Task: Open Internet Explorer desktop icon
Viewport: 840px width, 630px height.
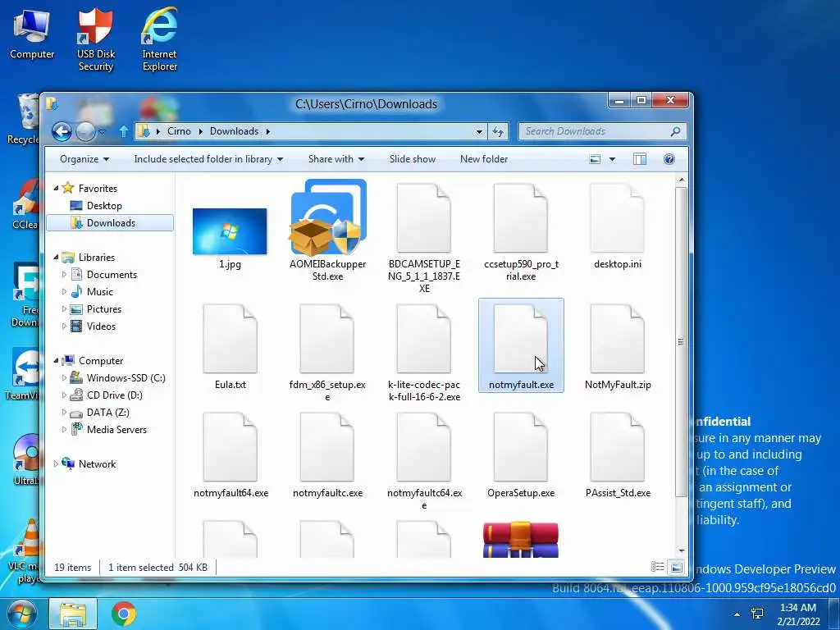Action: coord(160,39)
